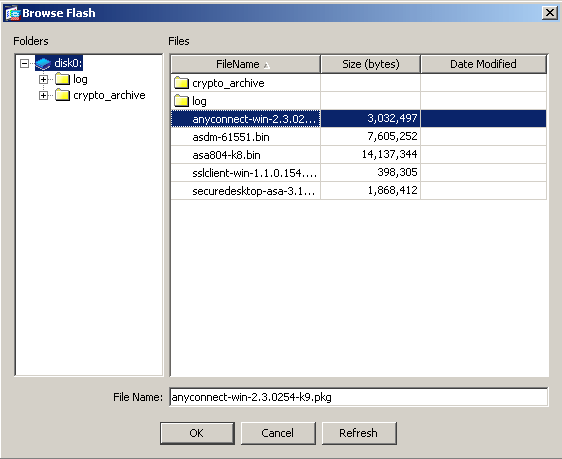Click the 3,032,497 size cell
Image resolution: width=562 pixels, height=459 pixels.
(371, 119)
